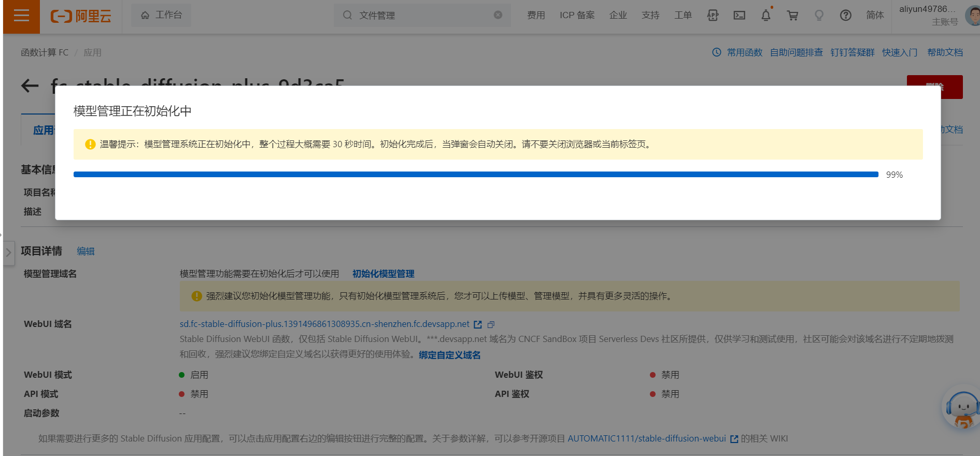
Task: Clear the search box text
Action: tap(498, 15)
